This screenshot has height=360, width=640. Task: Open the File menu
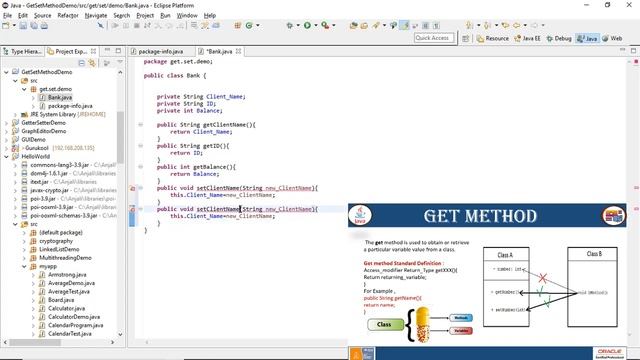coord(7,15)
